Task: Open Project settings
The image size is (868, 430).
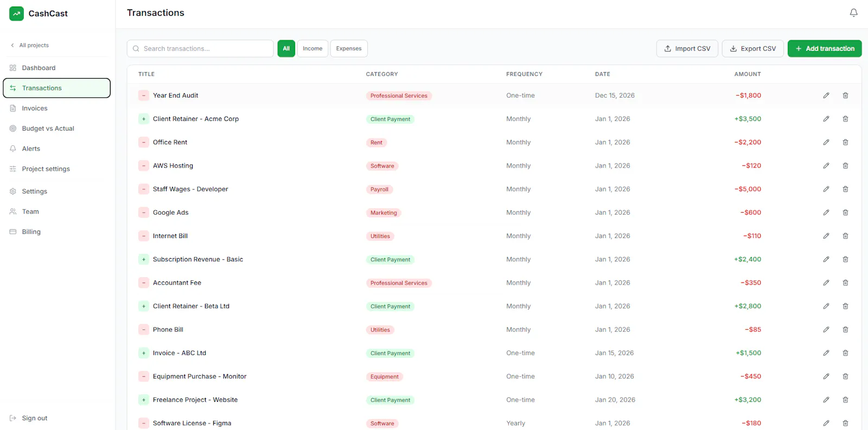Action: click(x=57, y=169)
